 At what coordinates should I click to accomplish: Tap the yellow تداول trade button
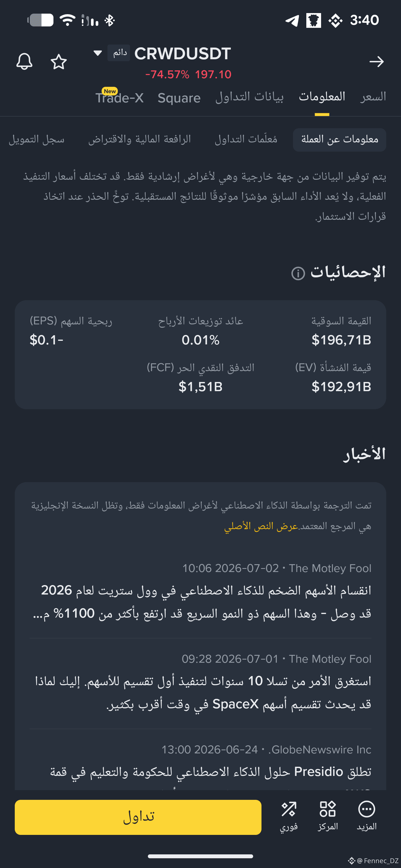pyautogui.click(x=138, y=817)
